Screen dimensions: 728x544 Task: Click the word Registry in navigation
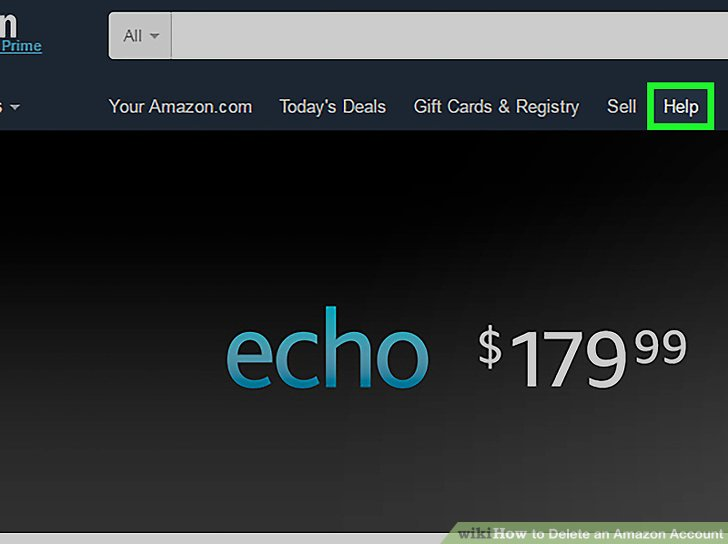click(x=547, y=107)
